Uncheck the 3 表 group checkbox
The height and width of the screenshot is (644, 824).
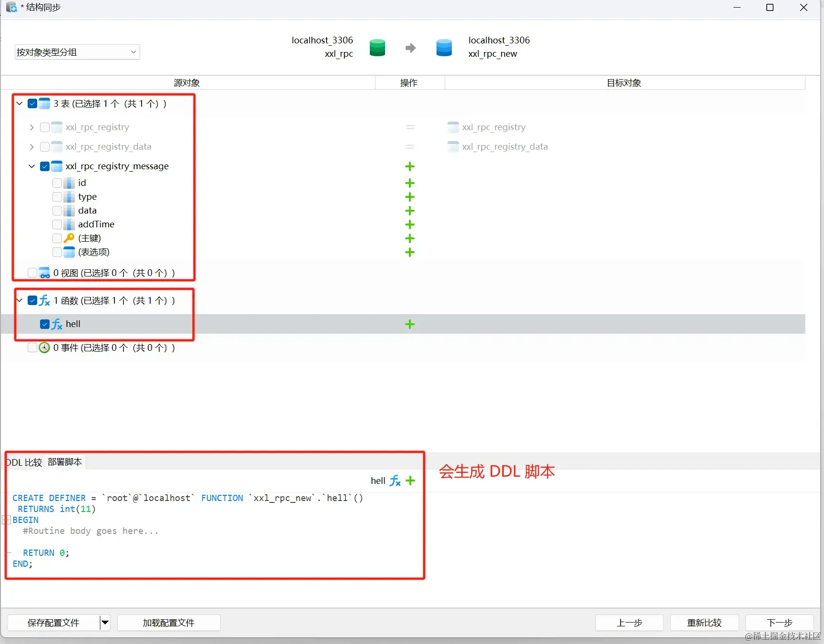32,103
